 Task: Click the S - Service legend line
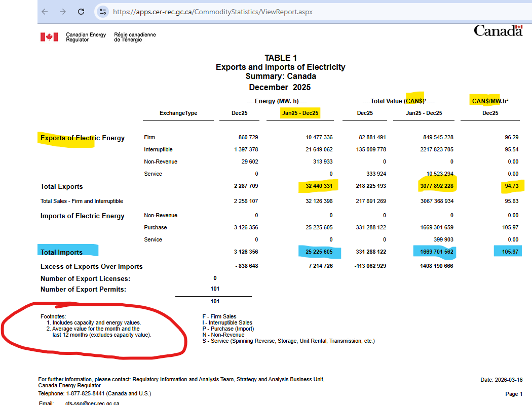(289, 341)
